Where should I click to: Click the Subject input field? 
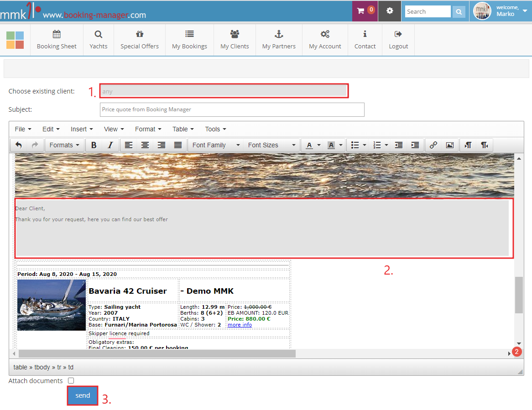(x=232, y=109)
